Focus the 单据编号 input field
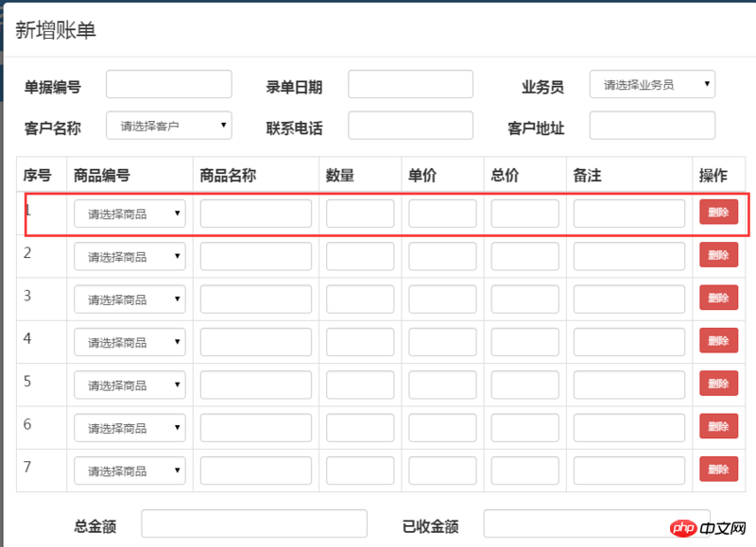 click(169, 84)
